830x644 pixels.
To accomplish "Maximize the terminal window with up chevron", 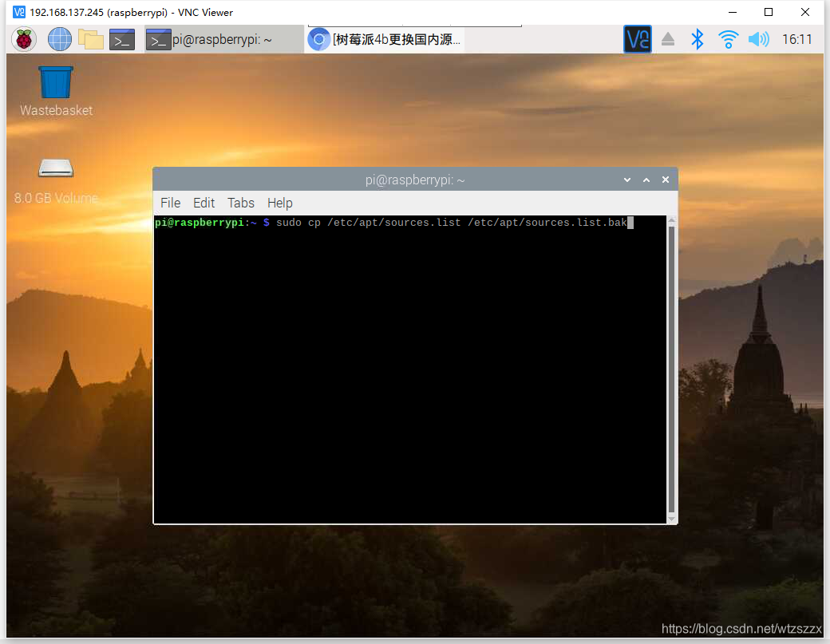I will click(x=646, y=180).
